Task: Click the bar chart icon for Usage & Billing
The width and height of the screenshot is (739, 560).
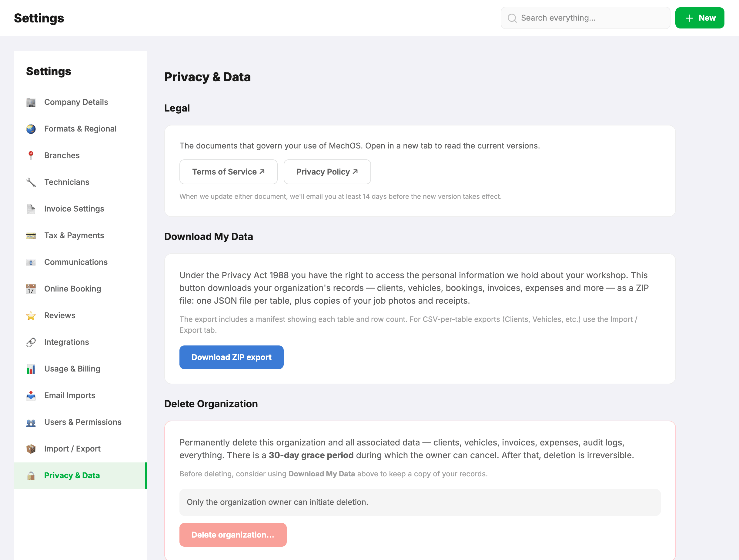Action: click(x=31, y=369)
